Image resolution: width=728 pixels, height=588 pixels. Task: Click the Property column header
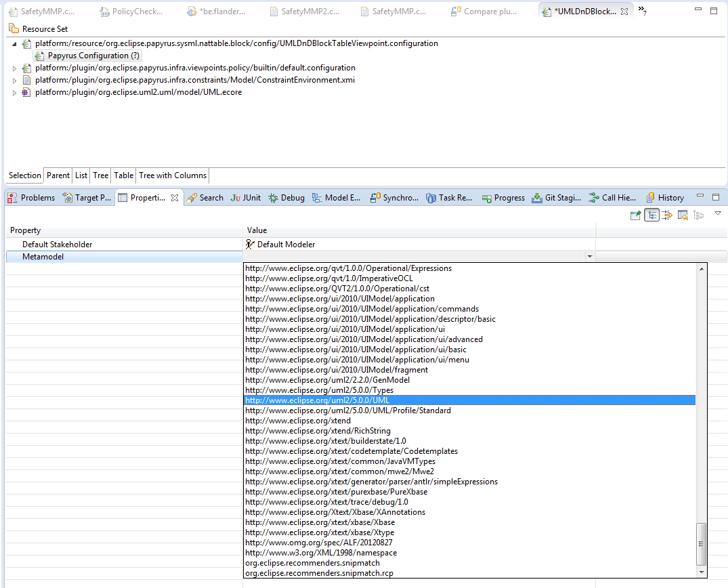tap(125, 230)
